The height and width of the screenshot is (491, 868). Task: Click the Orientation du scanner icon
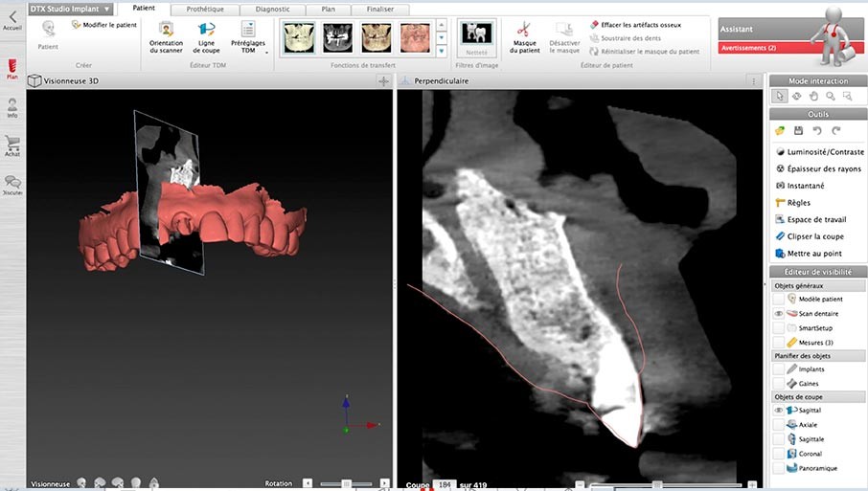[x=166, y=29]
